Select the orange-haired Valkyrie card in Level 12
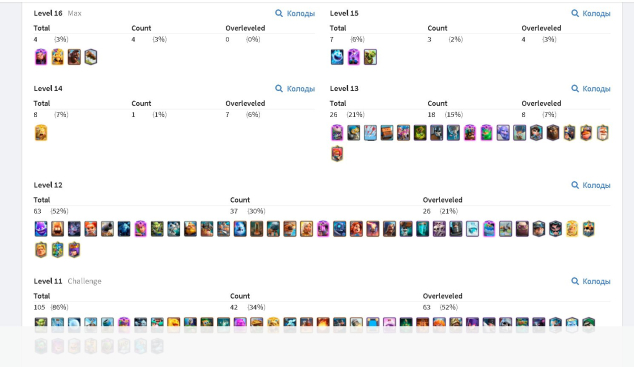634x367 pixels. pyautogui.click(x=91, y=229)
